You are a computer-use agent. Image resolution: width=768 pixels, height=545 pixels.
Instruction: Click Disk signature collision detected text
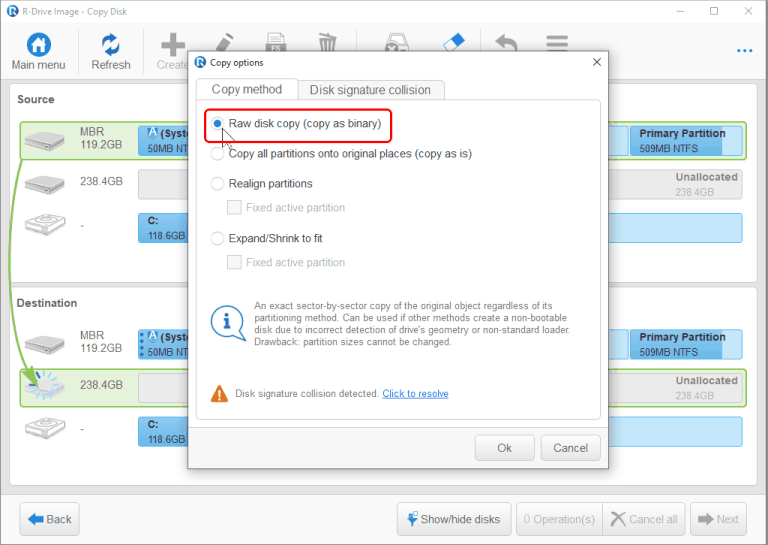307,394
